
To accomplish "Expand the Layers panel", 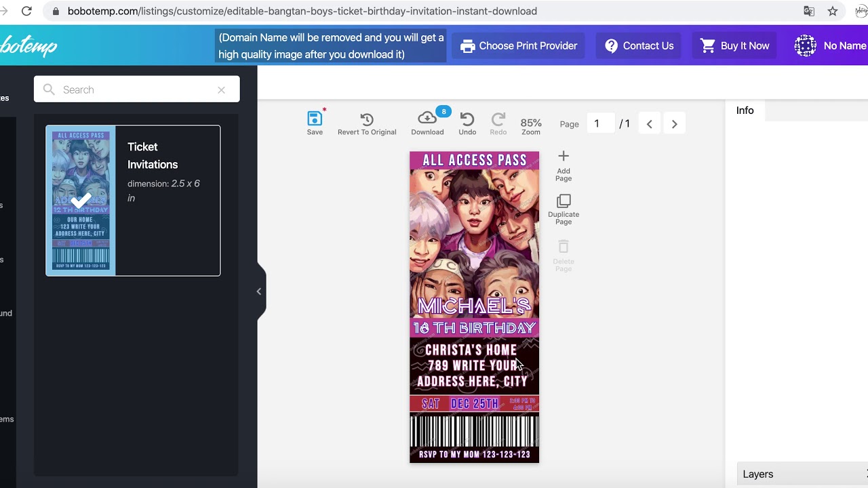I will 802,474.
